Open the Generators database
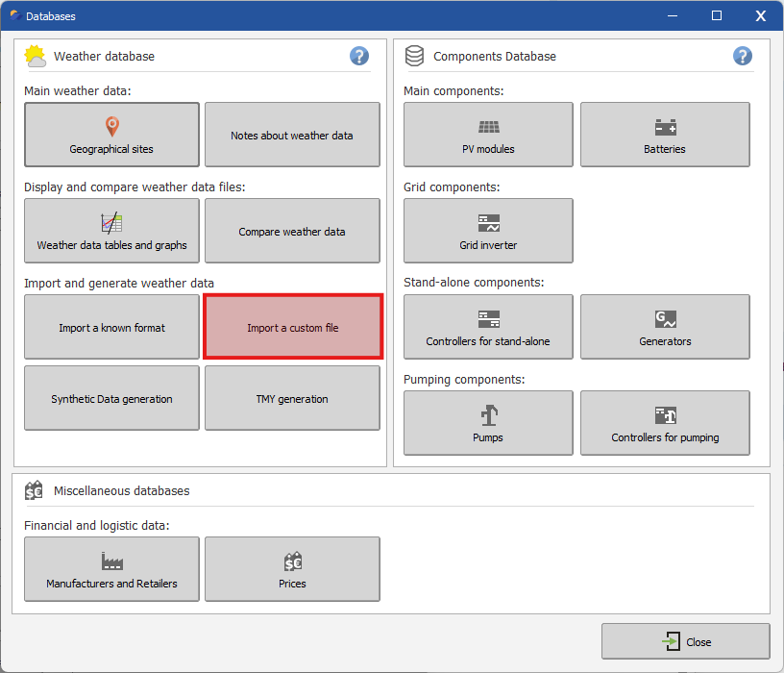This screenshot has width=784, height=673. [665, 327]
